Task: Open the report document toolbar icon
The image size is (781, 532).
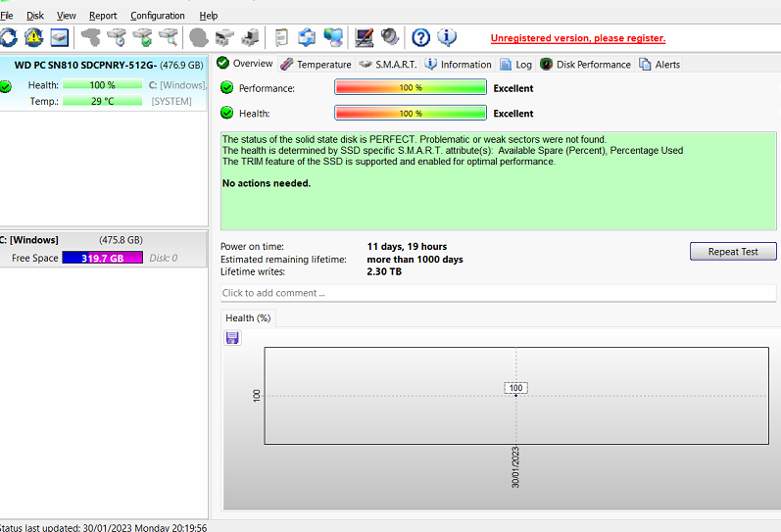Action: (x=281, y=37)
